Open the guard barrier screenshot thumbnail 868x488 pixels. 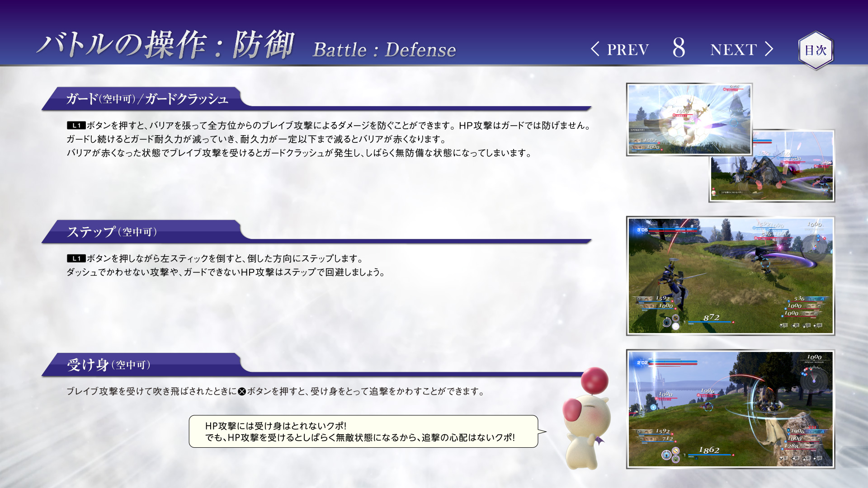coord(689,119)
